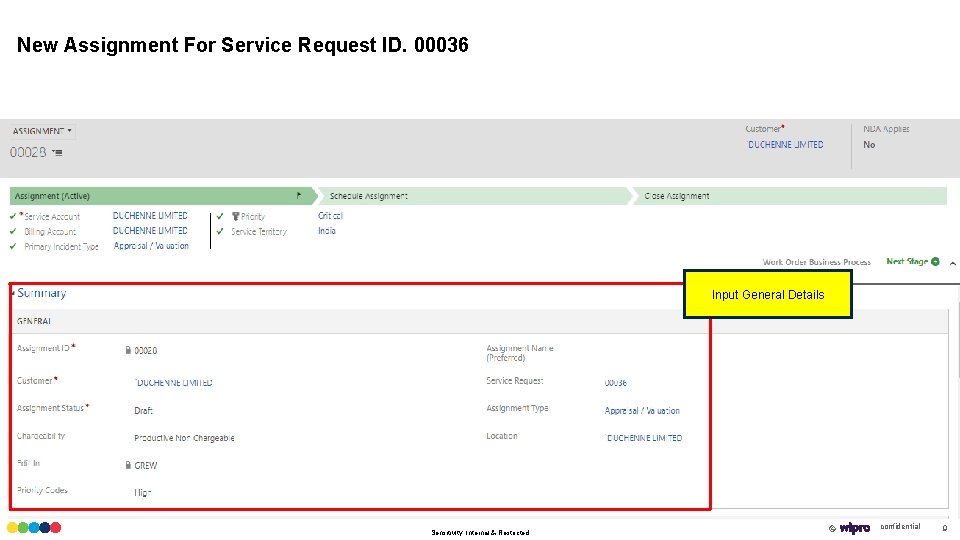Click the Next Stage button
960x540 pixels.
912,261
